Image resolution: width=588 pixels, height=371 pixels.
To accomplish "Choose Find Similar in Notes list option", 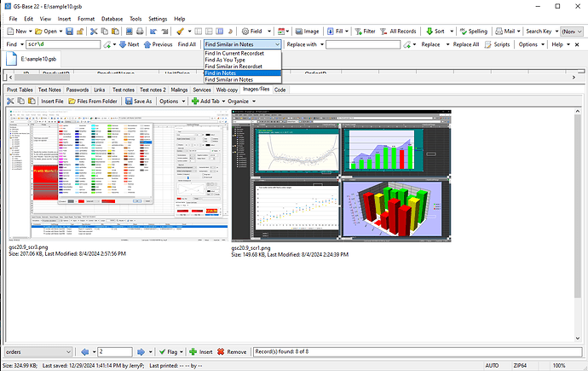I will pyautogui.click(x=243, y=79).
